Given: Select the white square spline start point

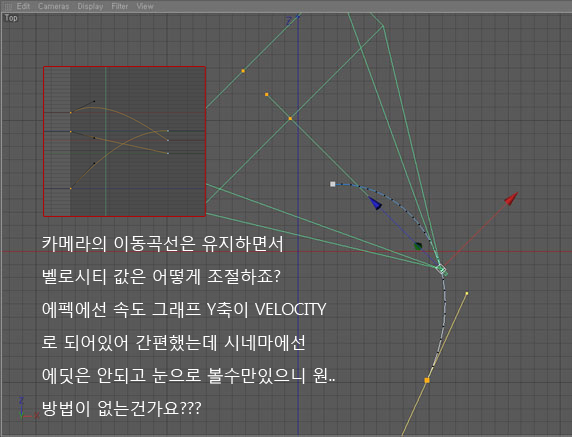Looking at the screenshot, I should coord(333,184).
